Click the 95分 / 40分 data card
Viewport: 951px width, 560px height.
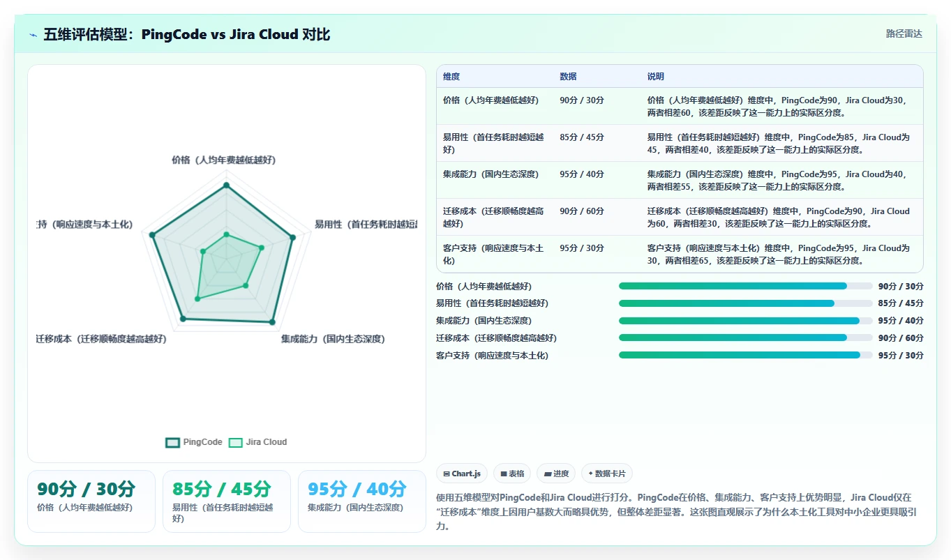pyautogui.click(x=362, y=501)
